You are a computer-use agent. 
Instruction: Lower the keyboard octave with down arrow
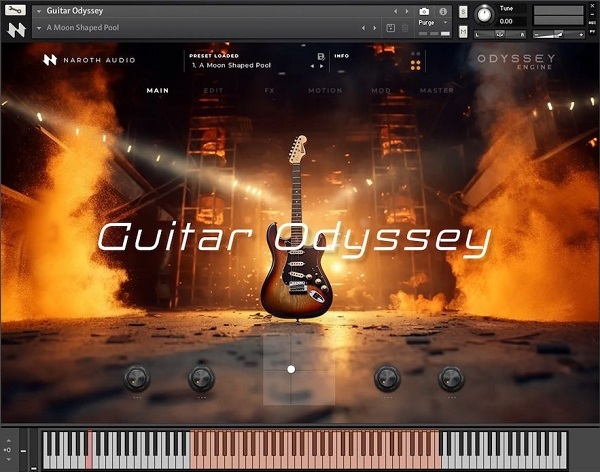(x=8, y=459)
